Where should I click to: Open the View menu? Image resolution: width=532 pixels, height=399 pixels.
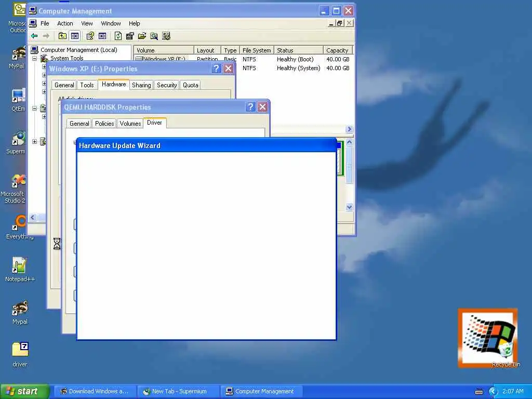point(87,23)
